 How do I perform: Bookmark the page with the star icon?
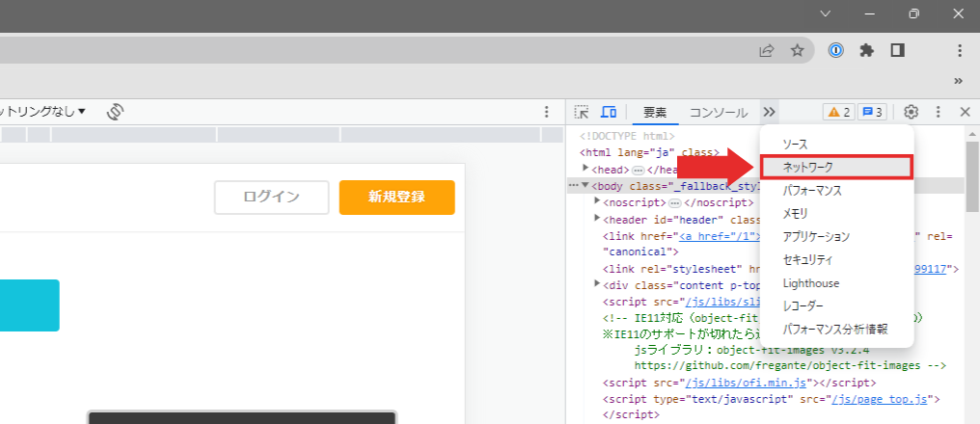coord(797,50)
